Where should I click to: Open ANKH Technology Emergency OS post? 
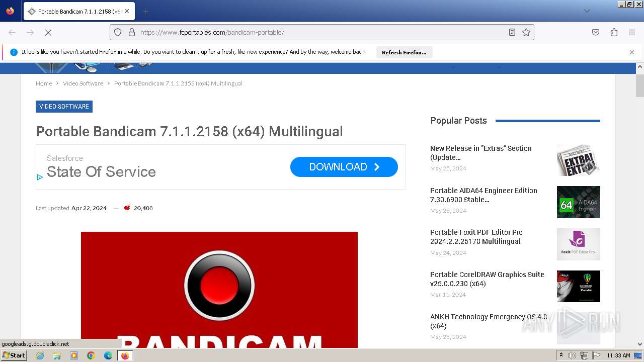click(489, 321)
